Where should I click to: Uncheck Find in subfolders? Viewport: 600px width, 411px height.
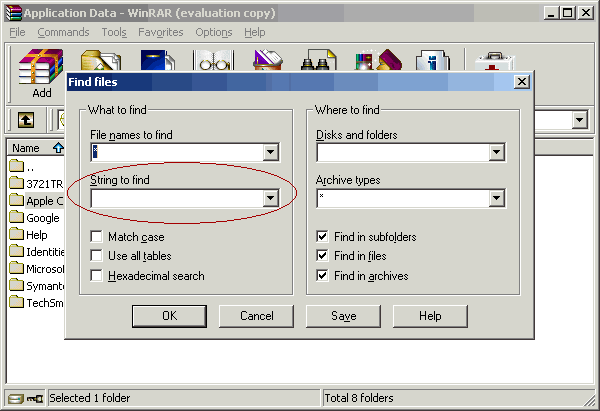[x=322, y=236]
